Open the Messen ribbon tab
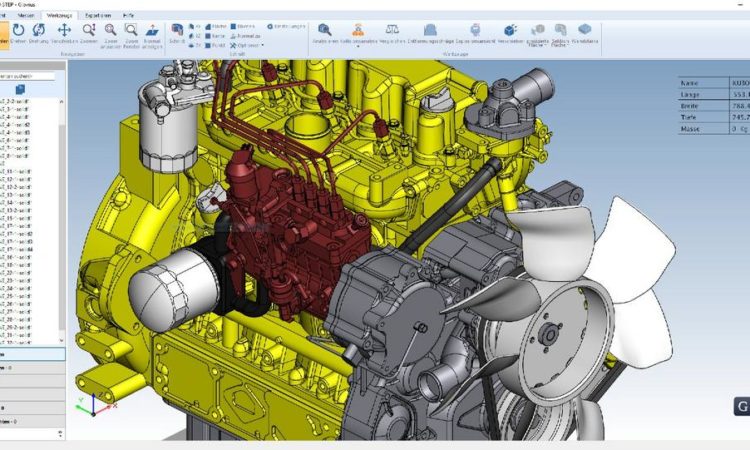 26,15
